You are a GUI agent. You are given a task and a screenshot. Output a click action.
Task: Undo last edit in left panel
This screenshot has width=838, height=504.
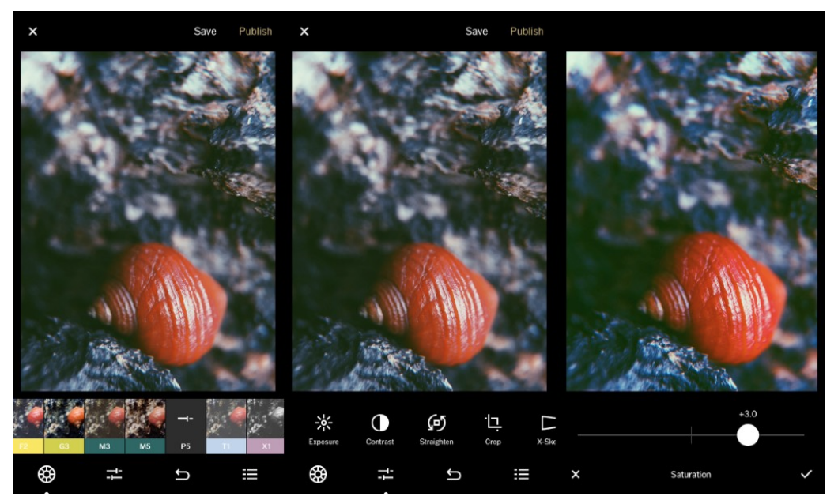[183, 474]
